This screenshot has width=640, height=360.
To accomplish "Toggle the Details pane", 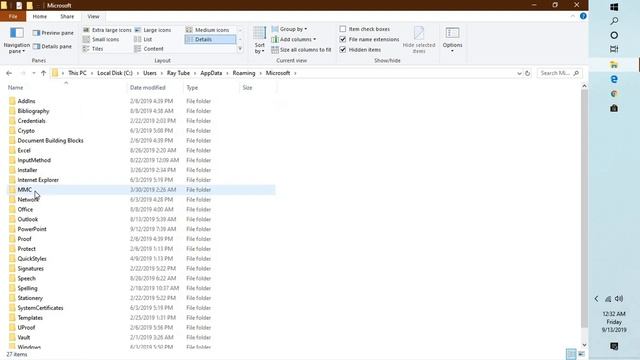I will coord(53,47).
